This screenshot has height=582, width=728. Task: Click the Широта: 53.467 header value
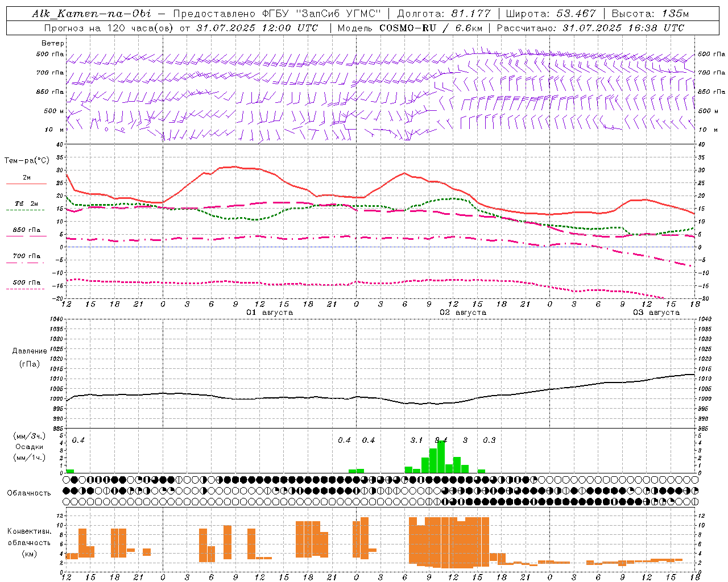[x=551, y=14]
